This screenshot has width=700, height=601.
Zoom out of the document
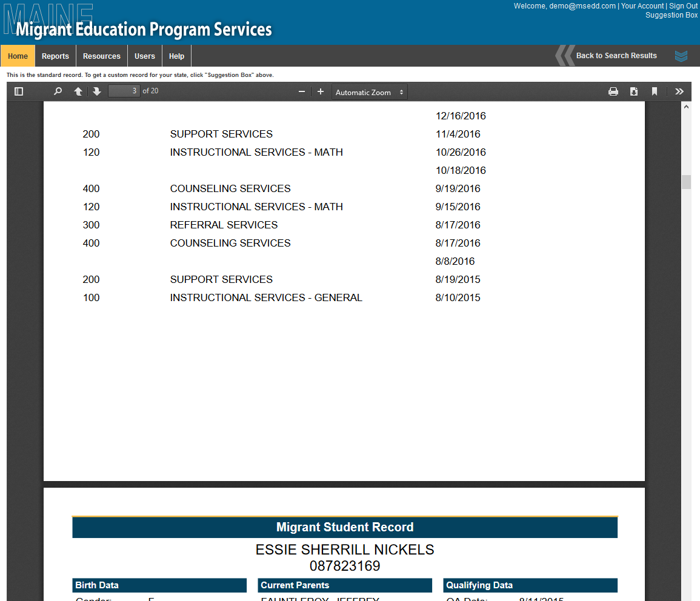(301, 91)
